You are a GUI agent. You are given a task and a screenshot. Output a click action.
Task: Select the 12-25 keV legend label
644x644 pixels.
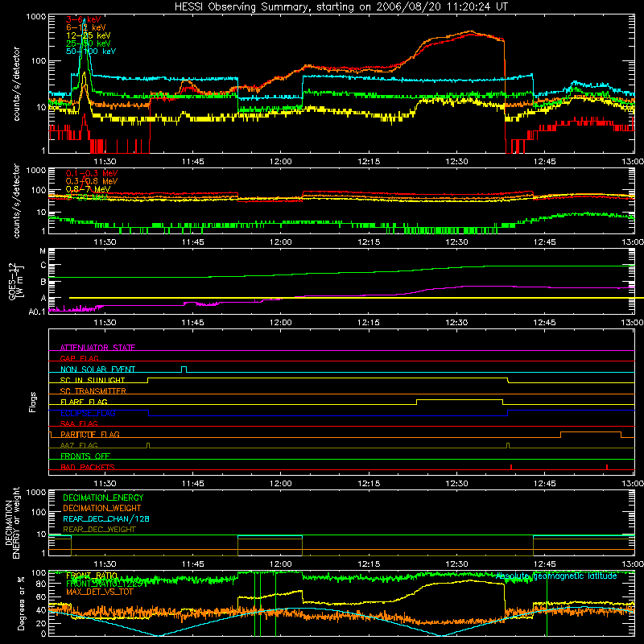[89, 35]
